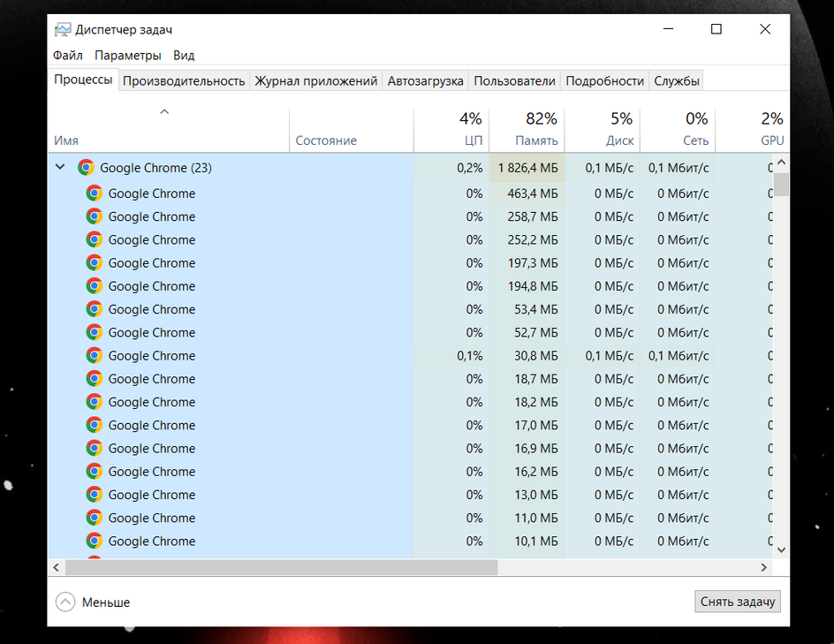The image size is (834, 644).
Task: Select the Процессы tab
Action: click(83, 80)
